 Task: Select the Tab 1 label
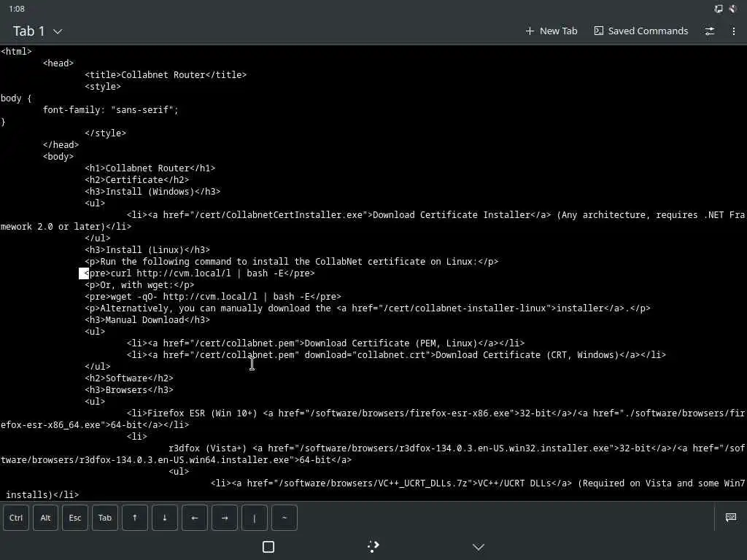click(28, 31)
